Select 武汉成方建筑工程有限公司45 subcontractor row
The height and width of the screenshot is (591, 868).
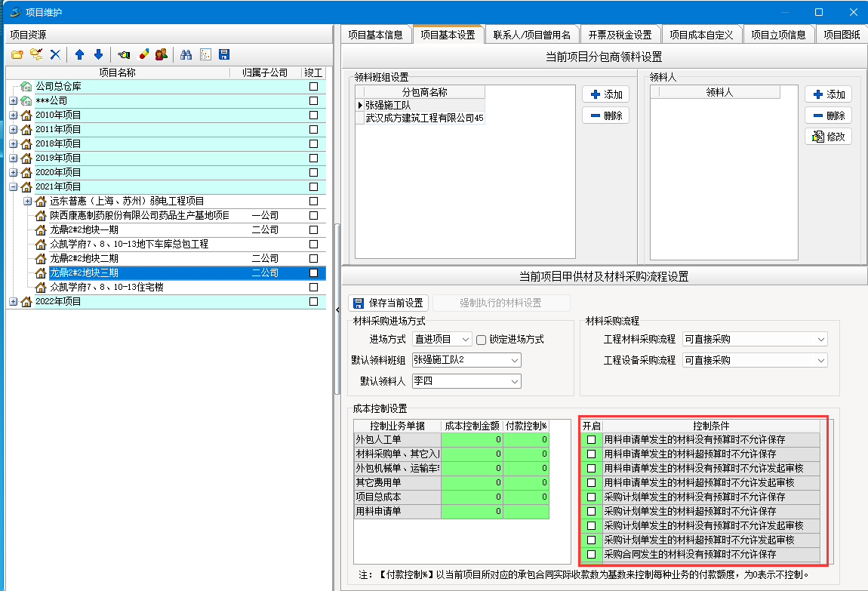click(424, 118)
